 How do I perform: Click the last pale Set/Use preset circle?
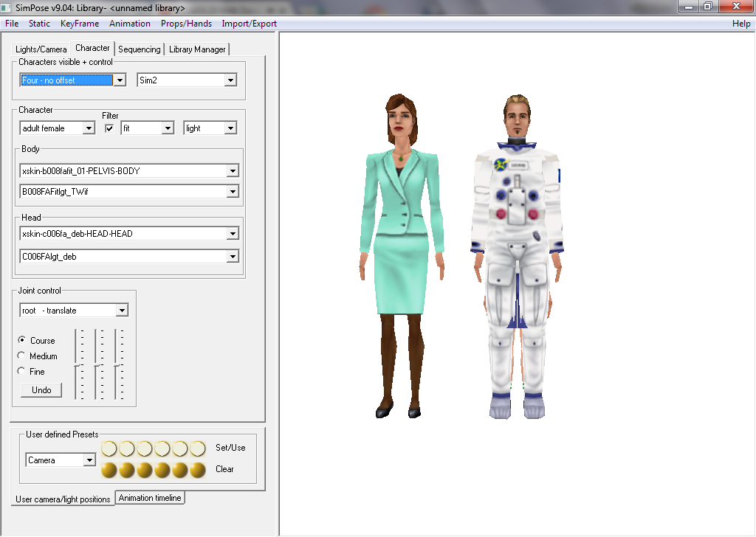(x=198, y=448)
